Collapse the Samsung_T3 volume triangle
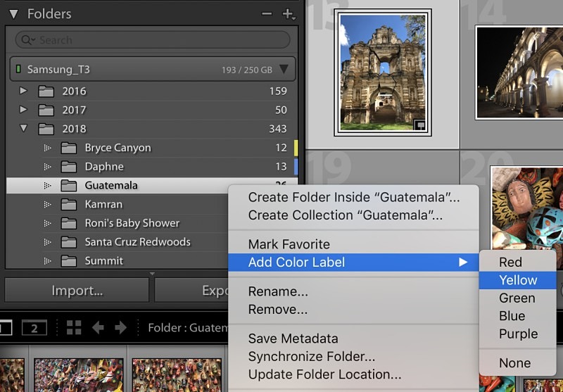Viewport: 563px width, 392px height. click(x=284, y=69)
